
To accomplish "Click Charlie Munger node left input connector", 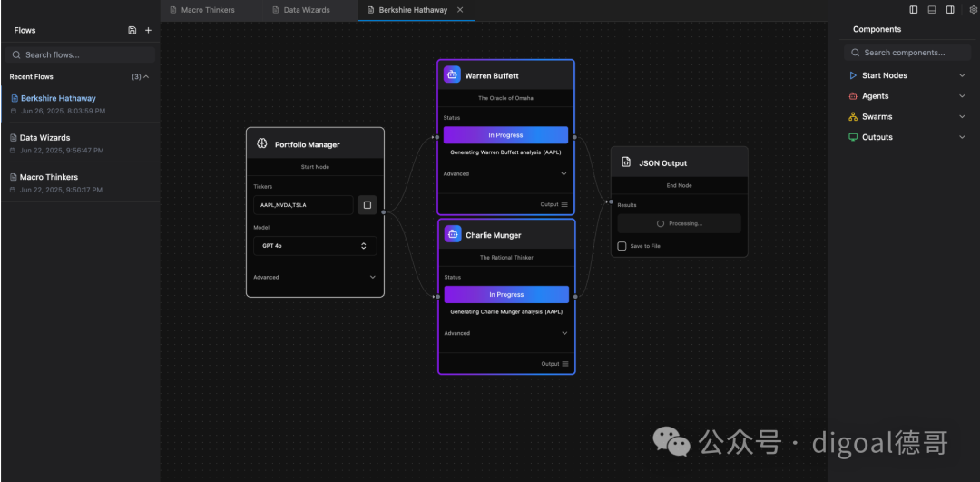I will 437,296.
